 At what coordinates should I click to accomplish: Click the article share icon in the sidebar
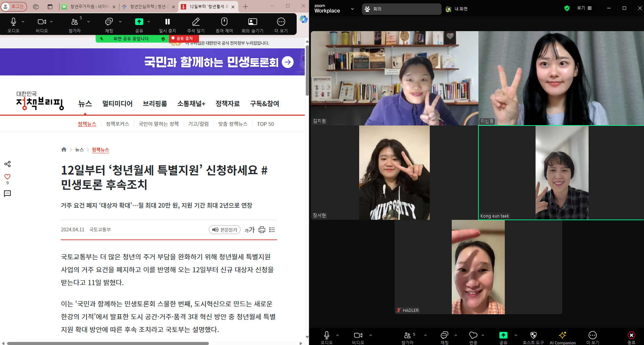pos(7,164)
